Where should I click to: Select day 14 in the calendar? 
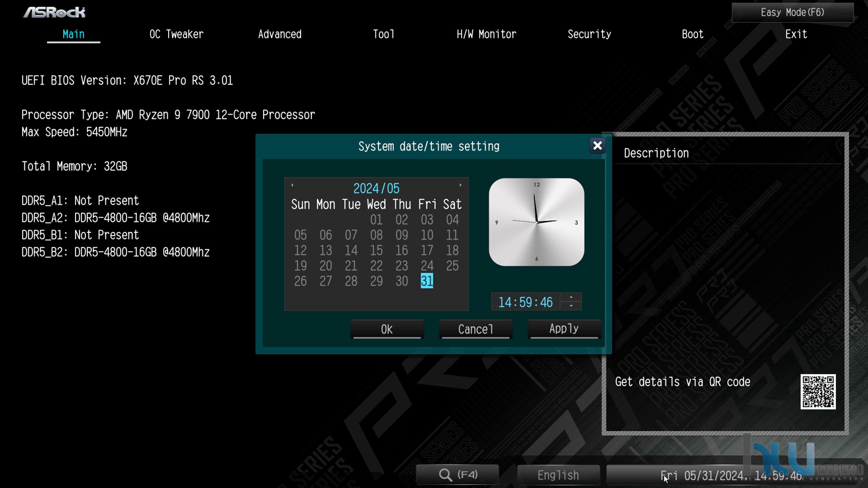(x=351, y=251)
